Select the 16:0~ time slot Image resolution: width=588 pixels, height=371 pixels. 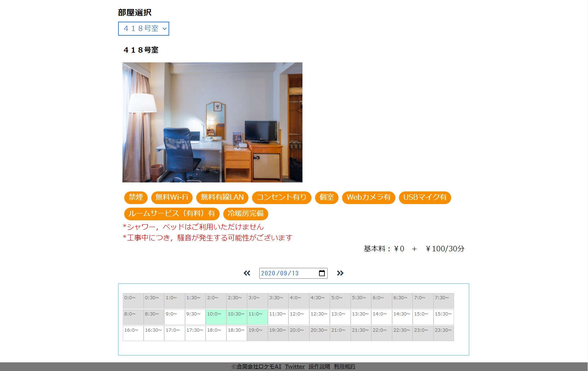pos(133,334)
